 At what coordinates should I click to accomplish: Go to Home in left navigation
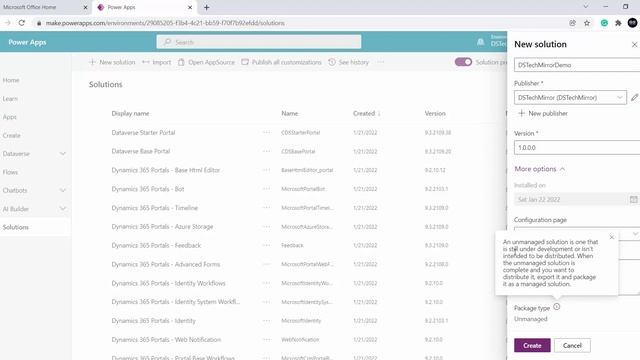click(x=11, y=80)
